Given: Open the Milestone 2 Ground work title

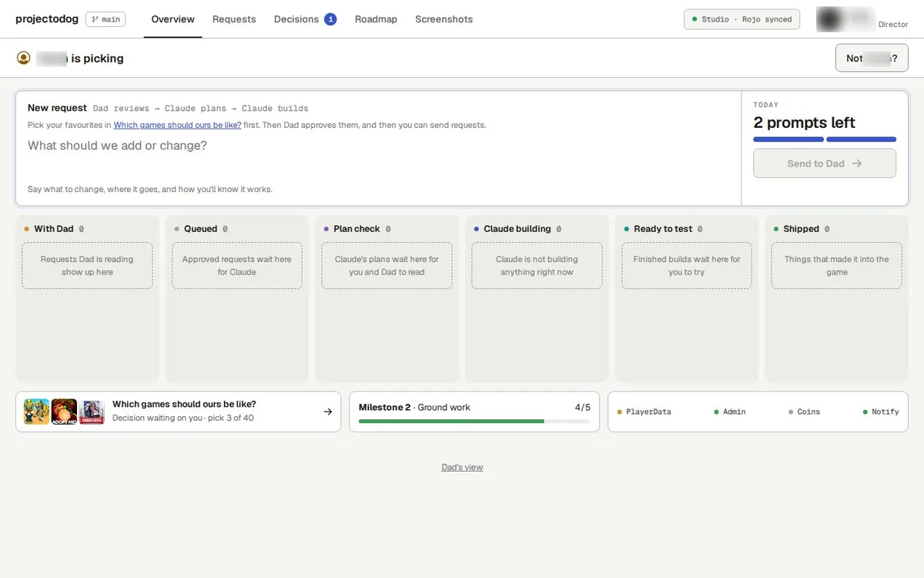Looking at the screenshot, I should click(x=414, y=408).
